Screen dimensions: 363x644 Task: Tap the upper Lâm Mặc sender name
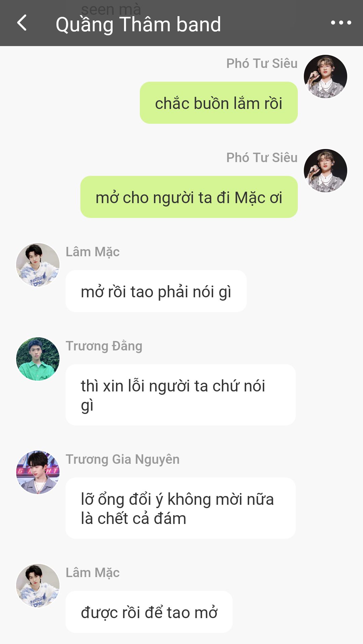pos(92,252)
